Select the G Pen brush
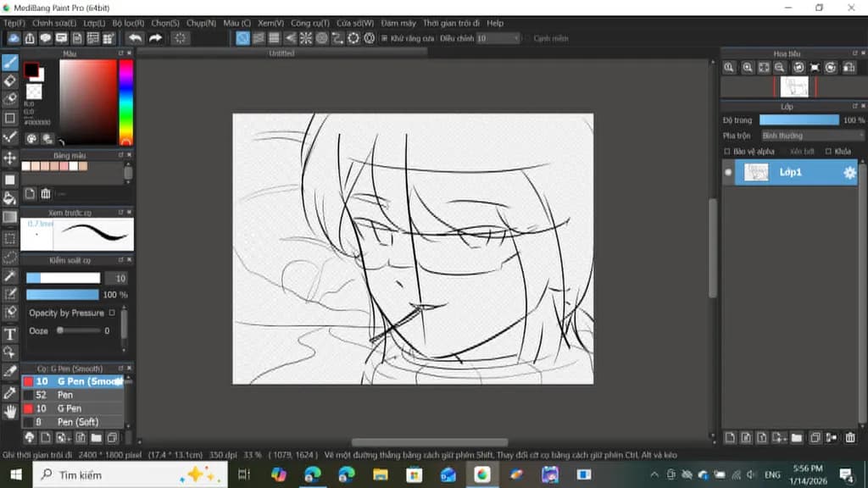 pos(73,408)
